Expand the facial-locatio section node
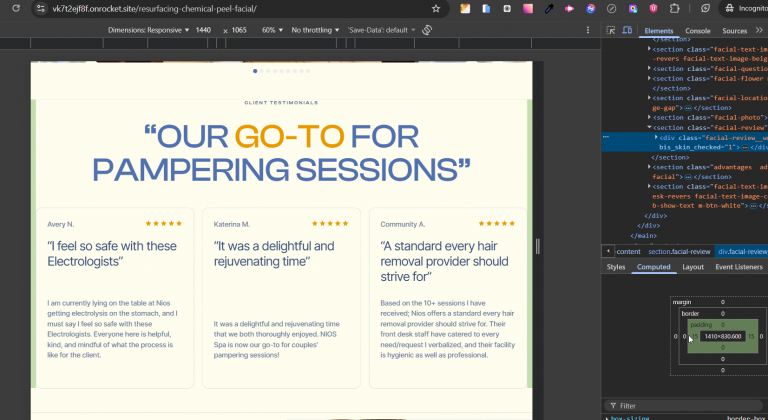 pyautogui.click(x=649, y=98)
